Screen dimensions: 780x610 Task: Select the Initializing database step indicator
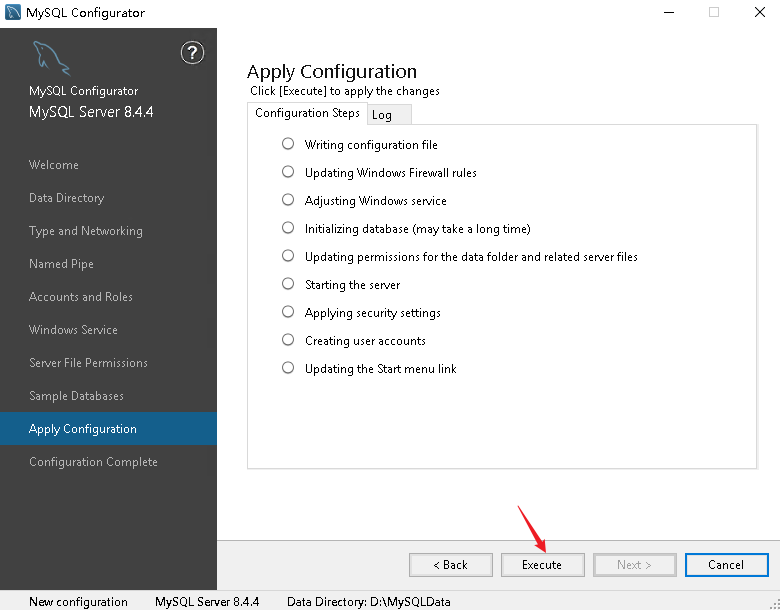click(x=288, y=228)
